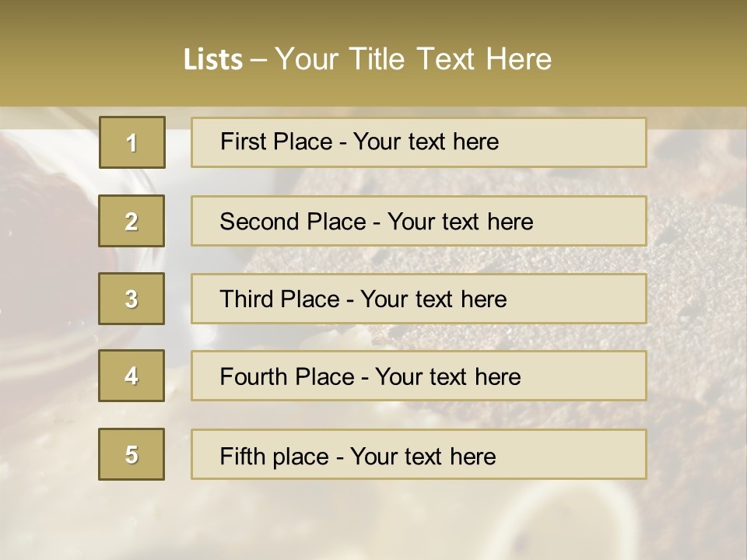The image size is (747, 560).
Task: Select the number 5 square
Action: (132, 454)
